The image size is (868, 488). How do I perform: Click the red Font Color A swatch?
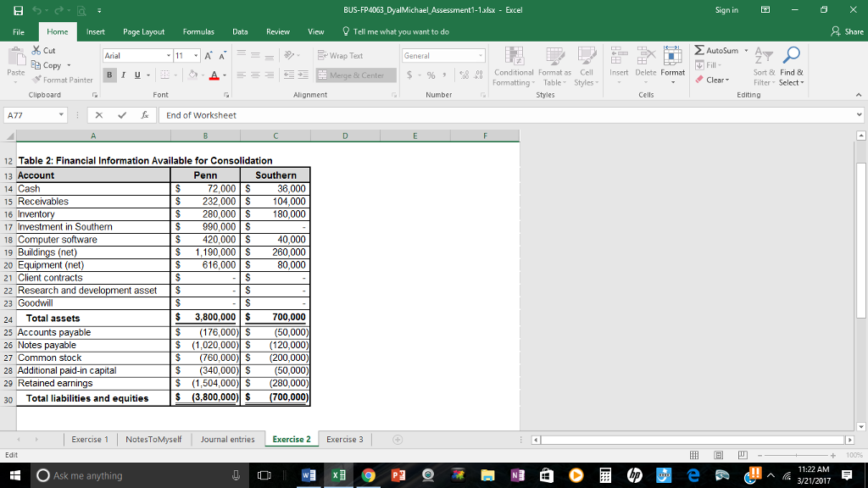214,75
